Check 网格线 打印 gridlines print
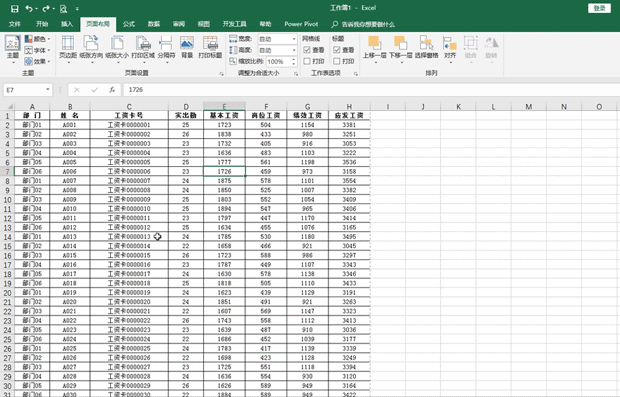 tap(307, 61)
